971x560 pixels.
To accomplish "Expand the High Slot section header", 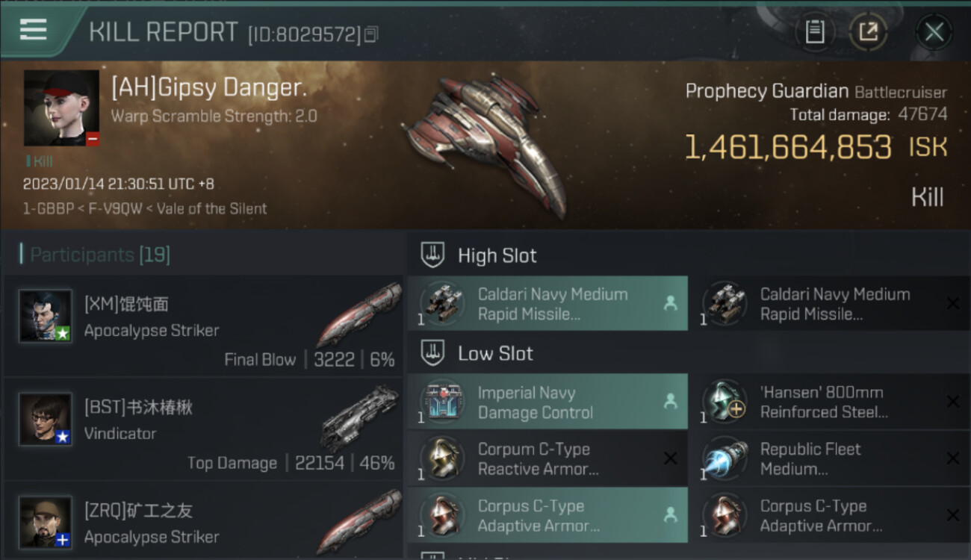I will 689,255.
